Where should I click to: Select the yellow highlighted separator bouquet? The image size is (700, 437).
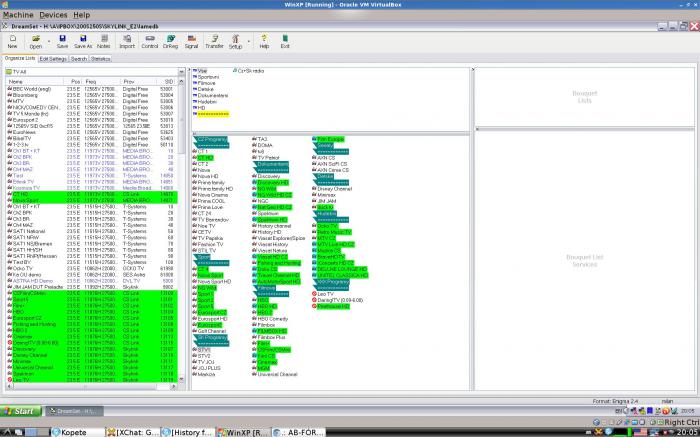point(211,114)
